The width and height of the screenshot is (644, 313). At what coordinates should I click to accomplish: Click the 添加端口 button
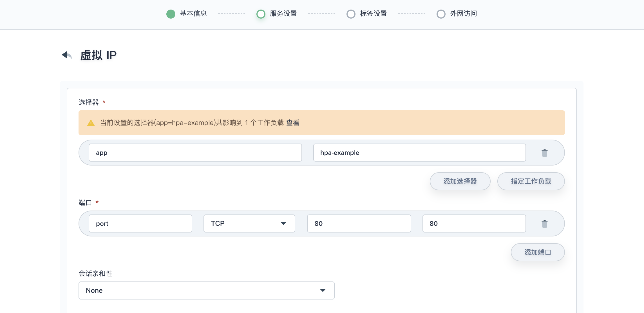coord(538,252)
